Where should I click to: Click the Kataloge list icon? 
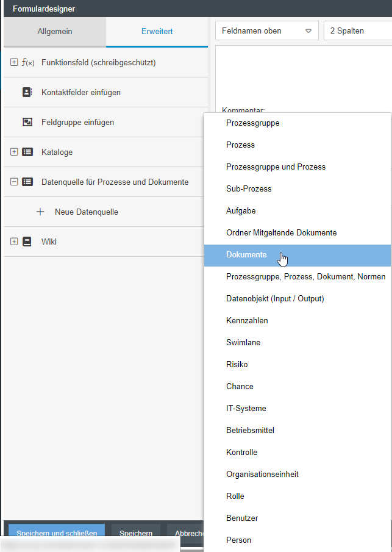27,152
